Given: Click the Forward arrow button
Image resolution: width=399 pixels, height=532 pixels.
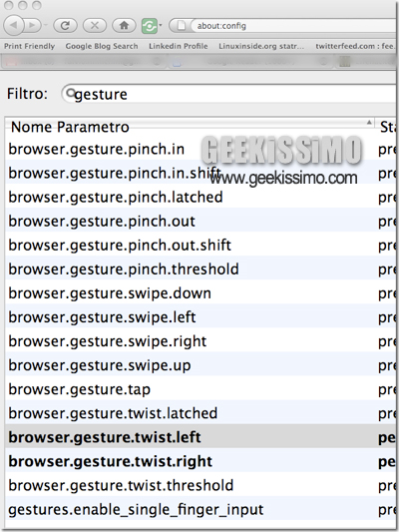Looking at the screenshot, I should [x=32, y=25].
